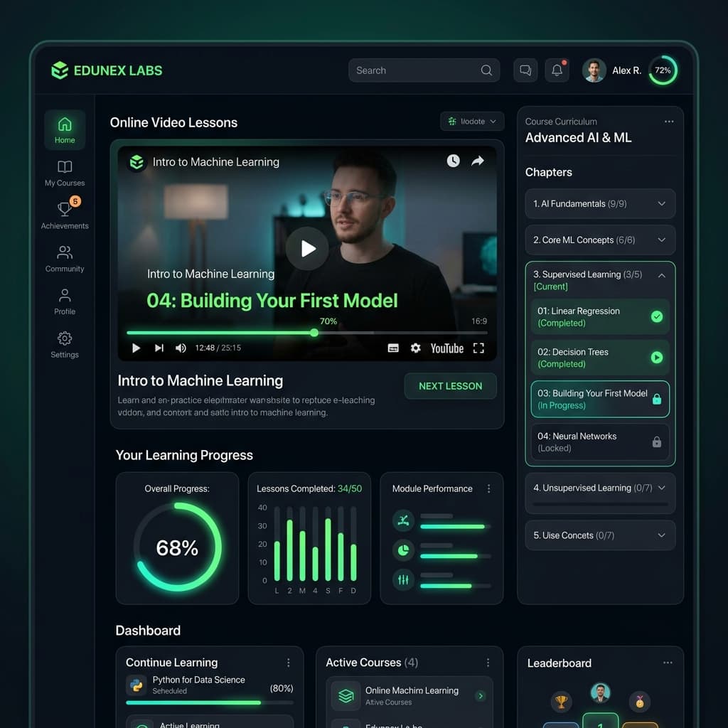This screenshot has width=728, height=728.
Task: Click Online Machine Learning course arrow
Action: [481, 695]
